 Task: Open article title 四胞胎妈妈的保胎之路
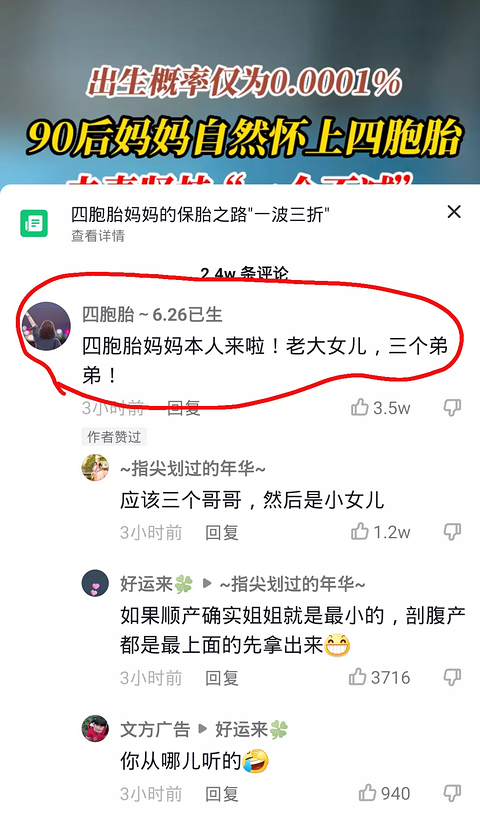201,214
